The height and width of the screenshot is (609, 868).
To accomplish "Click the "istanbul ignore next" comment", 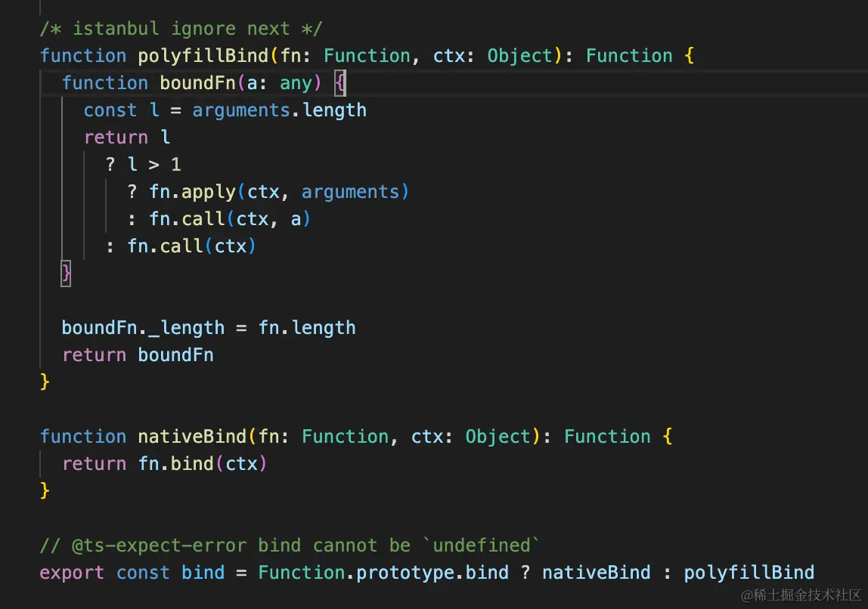I will pos(181,28).
